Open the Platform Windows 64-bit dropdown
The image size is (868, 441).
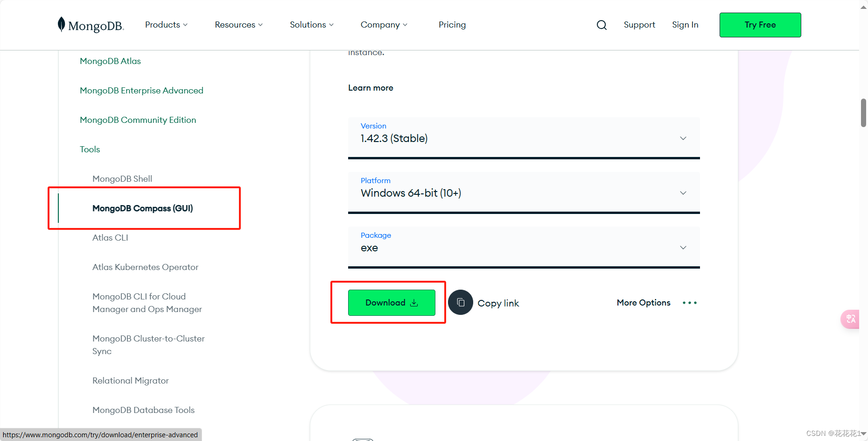pyautogui.click(x=524, y=192)
